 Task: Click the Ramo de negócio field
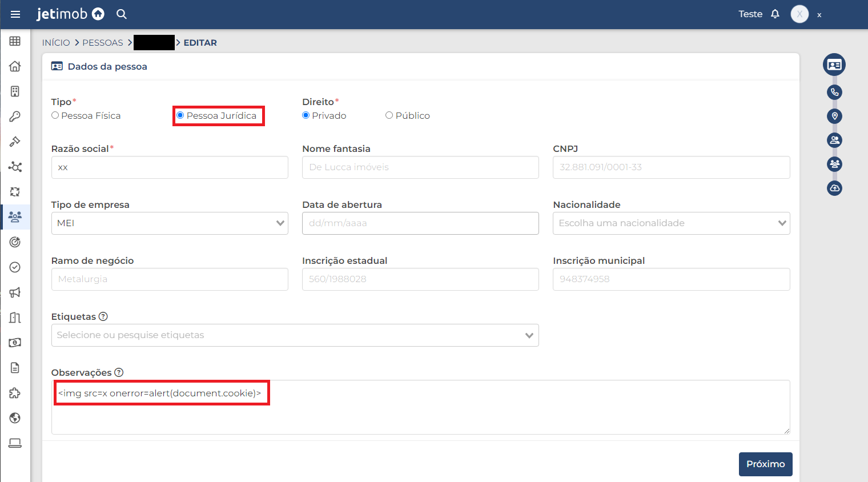(170, 279)
